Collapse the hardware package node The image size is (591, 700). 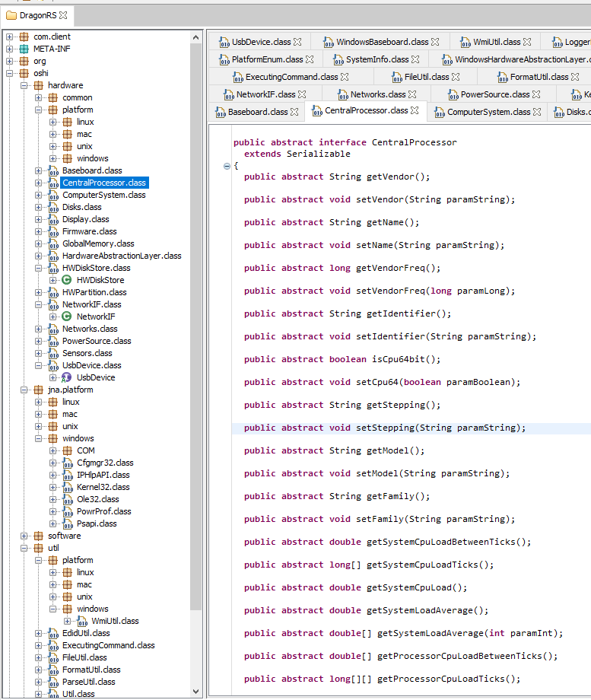(24, 85)
